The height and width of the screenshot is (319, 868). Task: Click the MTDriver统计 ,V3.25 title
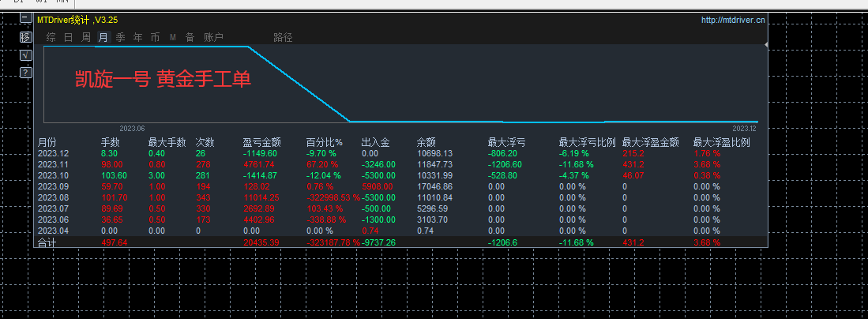click(77, 20)
